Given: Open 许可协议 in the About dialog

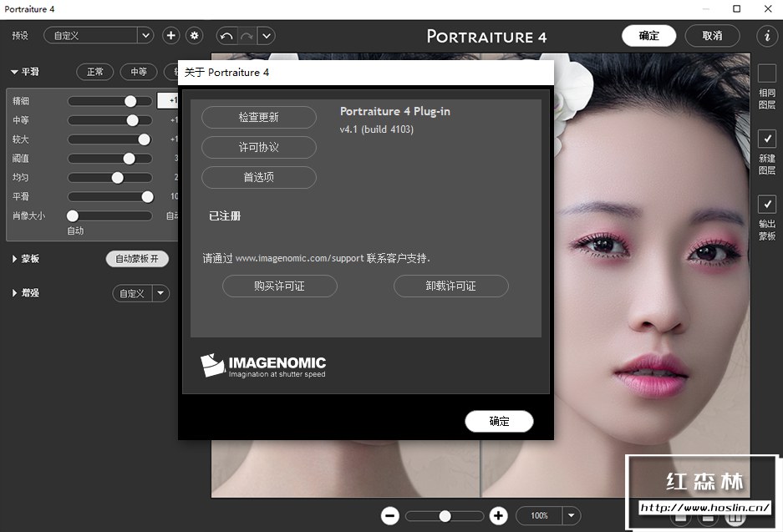Looking at the screenshot, I should (259, 147).
